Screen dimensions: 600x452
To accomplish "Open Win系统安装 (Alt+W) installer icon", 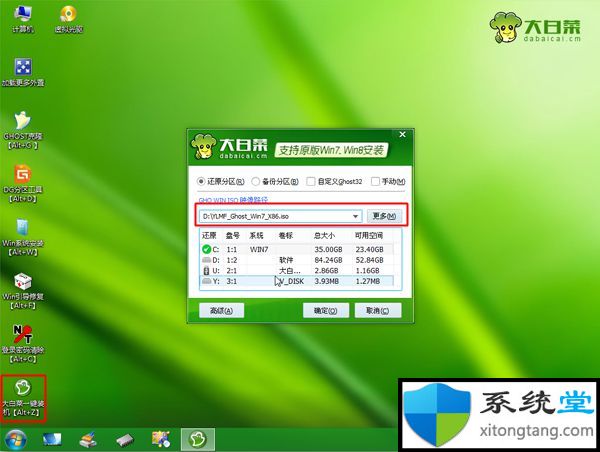I will tap(23, 237).
